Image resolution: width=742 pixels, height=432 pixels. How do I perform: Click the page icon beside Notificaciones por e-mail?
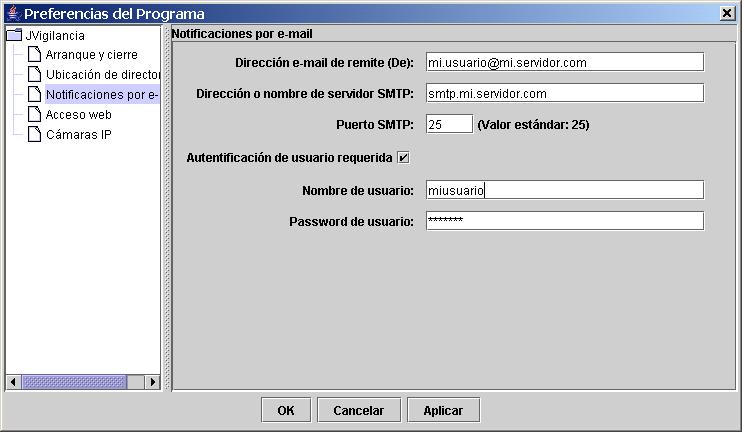[34, 94]
